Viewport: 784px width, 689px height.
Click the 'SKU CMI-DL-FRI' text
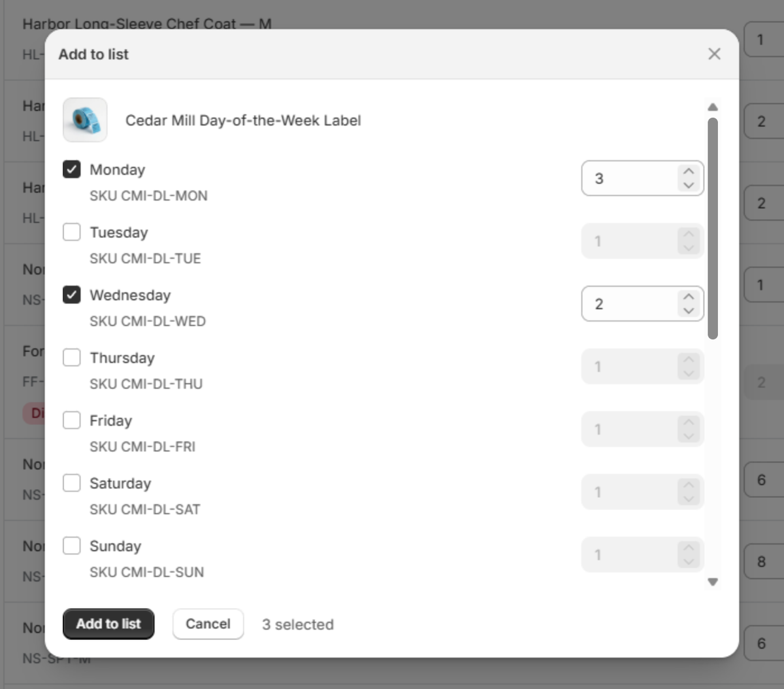[x=142, y=447]
